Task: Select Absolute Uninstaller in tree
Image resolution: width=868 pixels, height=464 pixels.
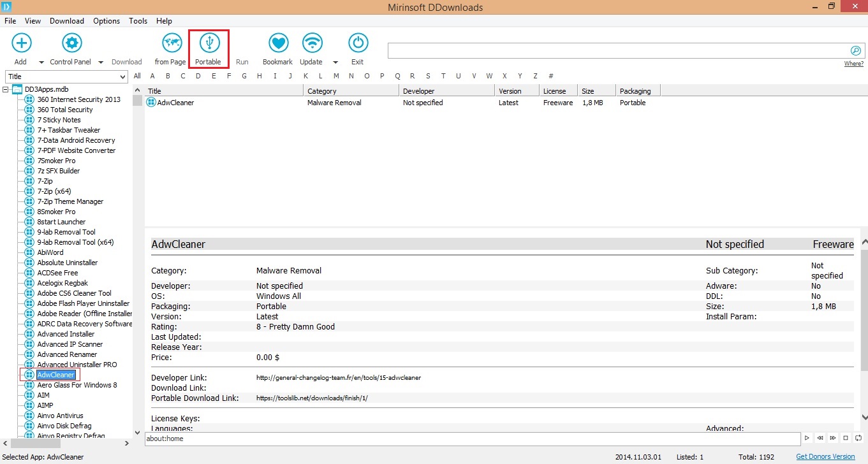Action: (68, 263)
